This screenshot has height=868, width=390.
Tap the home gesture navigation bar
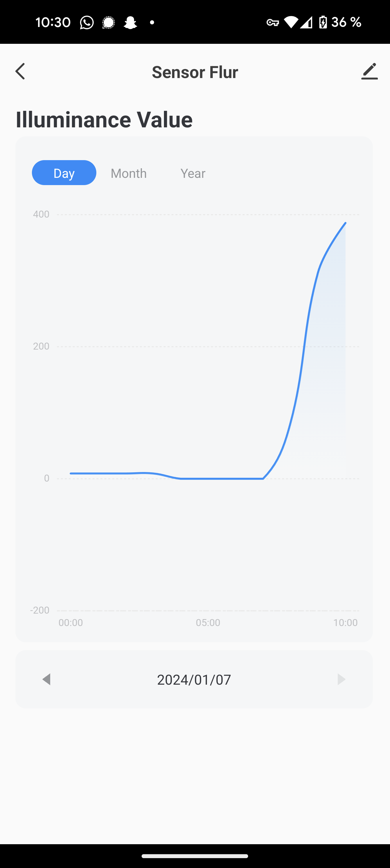pyautogui.click(x=195, y=856)
